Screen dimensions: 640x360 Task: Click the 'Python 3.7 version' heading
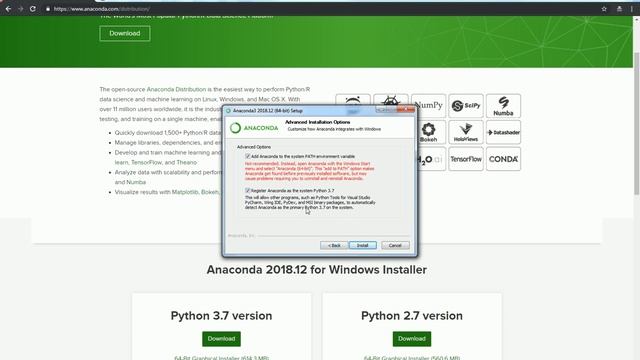coord(221,316)
